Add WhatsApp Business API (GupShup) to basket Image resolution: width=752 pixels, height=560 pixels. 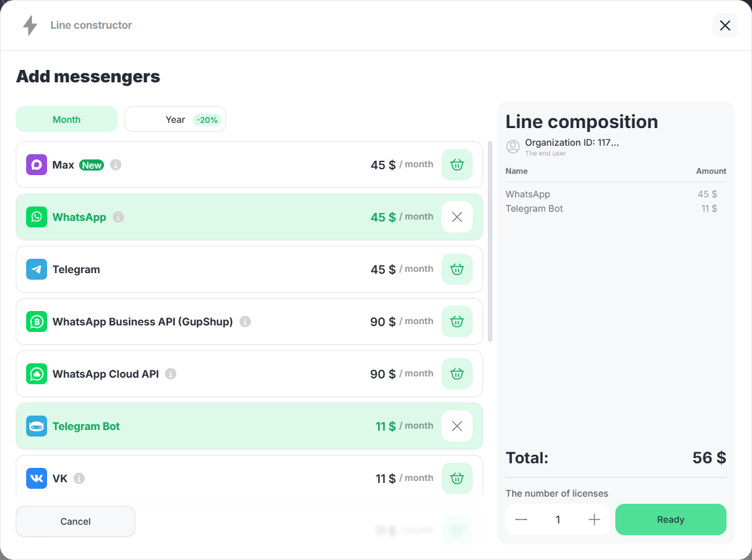[x=457, y=321]
